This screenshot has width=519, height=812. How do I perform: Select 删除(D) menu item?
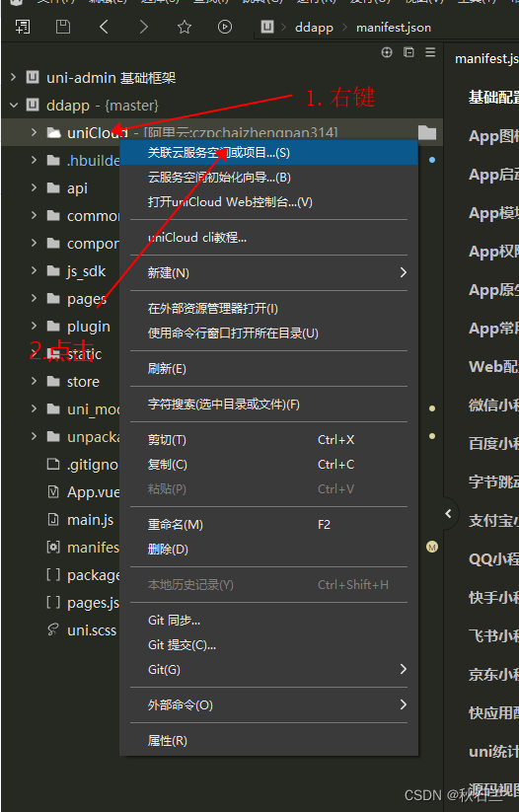pos(268,549)
